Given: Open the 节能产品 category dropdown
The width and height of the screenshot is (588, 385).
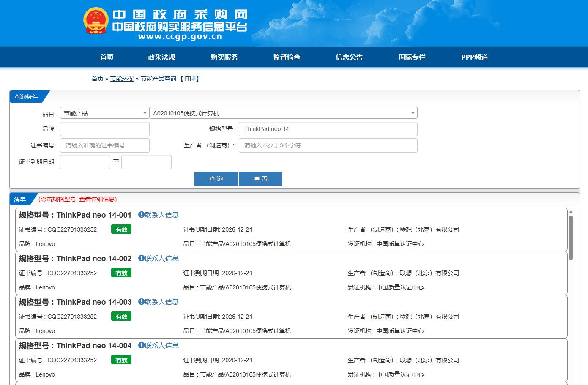Looking at the screenshot, I should [104, 113].
